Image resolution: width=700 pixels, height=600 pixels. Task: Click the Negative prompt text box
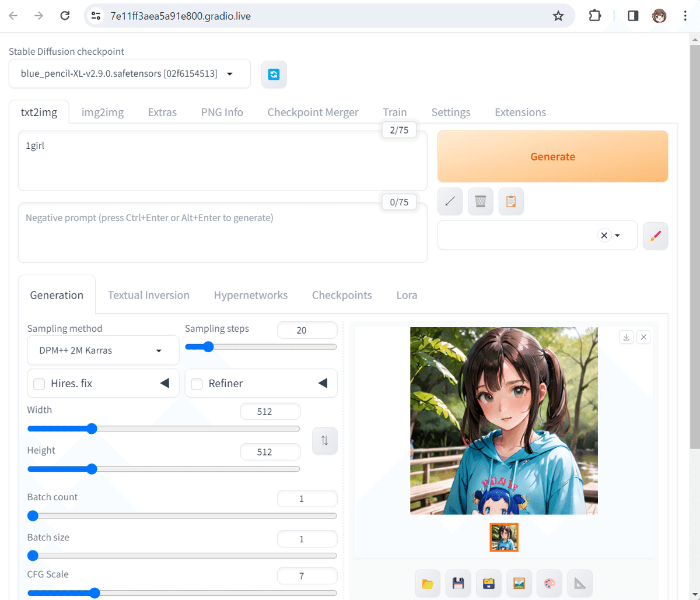coord(223,233)
